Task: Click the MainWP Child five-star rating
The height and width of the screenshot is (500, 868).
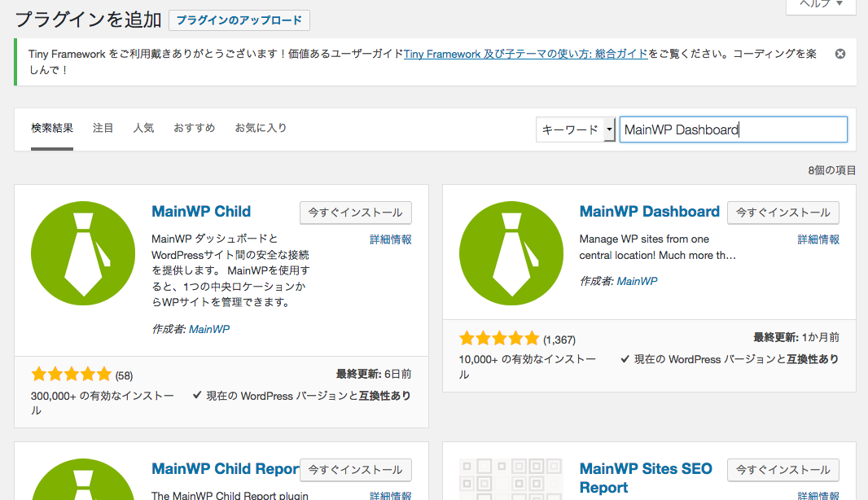Action: [x=72, y=375]
